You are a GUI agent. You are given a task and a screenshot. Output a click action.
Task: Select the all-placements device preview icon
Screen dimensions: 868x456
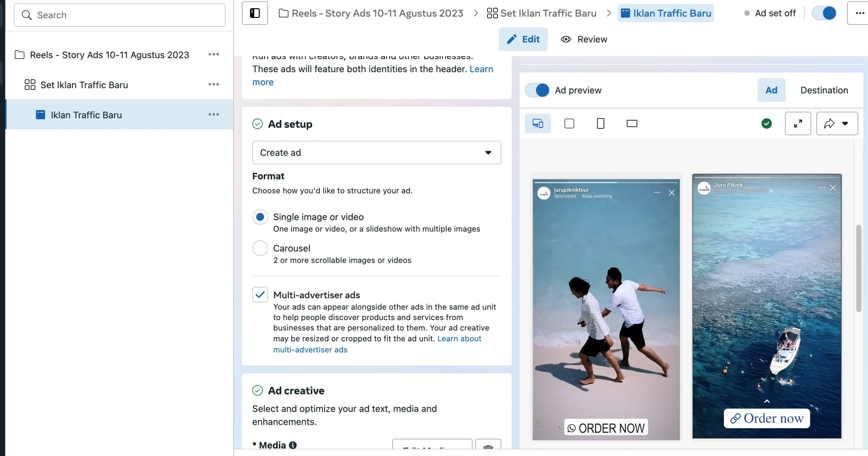coord(538,124)
